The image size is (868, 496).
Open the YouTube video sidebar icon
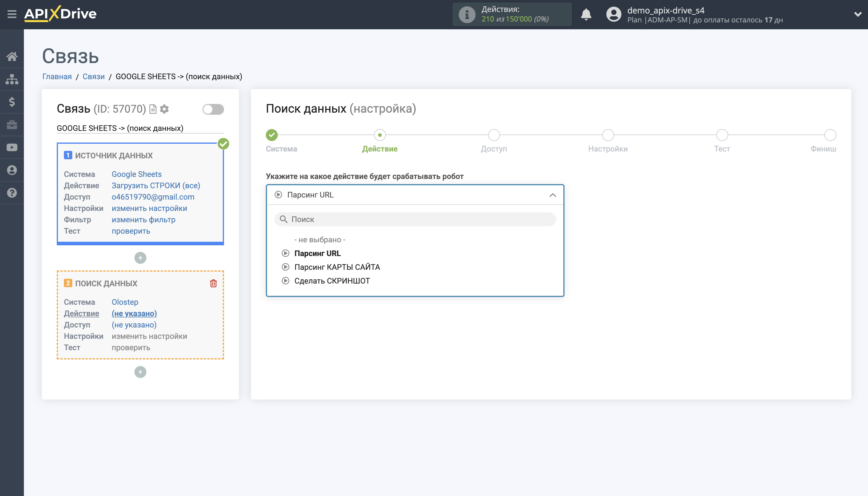[12, 147]
